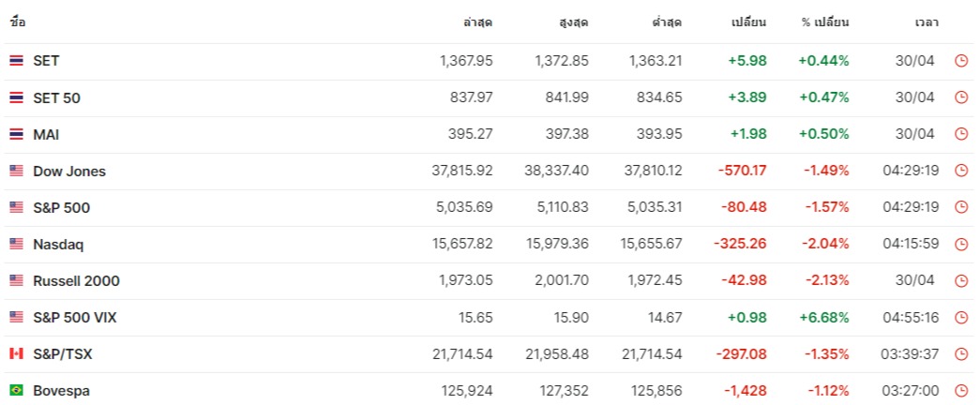Open the MAI index link
The image size is (980, 405).
[46, 134]
